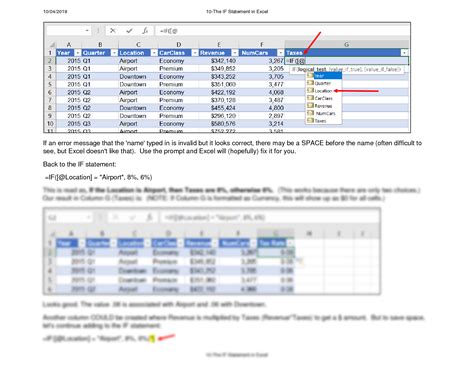Image resolution: width=474 pixels, height=366 pixels.
Task: Click the Cancel X in the lower Excel formula bar
Action: [116, 218]
